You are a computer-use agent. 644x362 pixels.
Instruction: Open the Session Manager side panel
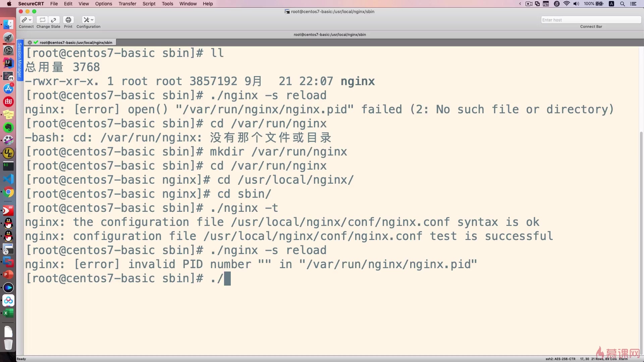coord(20,60)
